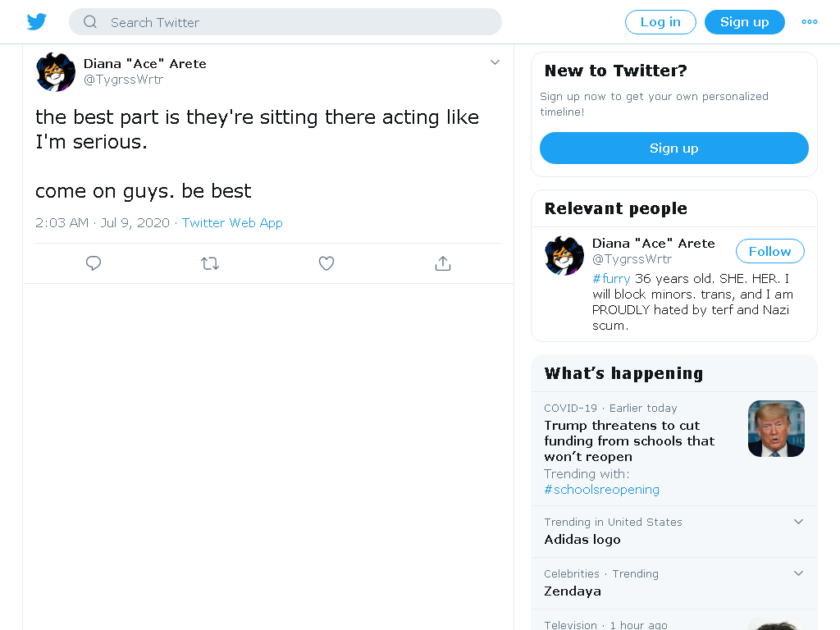The height and width of the screenshot is (630, 840).
Task: Click the Twitter bird logo
Action: pyautogui.click(x=36, y=22)
